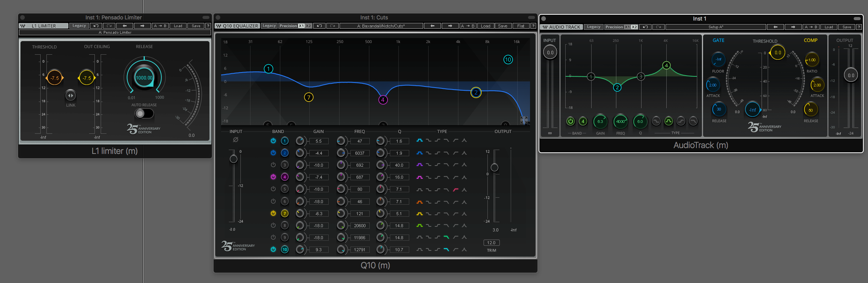Open Save menu in Q10 Equalizer
868x283 pixels.
pyautogui.click(x=503, y=26)
